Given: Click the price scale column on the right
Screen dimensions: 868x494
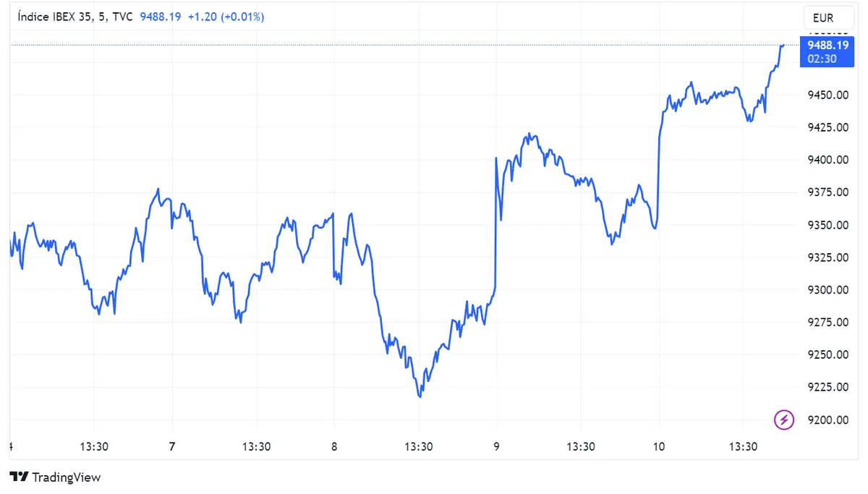Looking at the screenshot, I should (x=827, y=253).
